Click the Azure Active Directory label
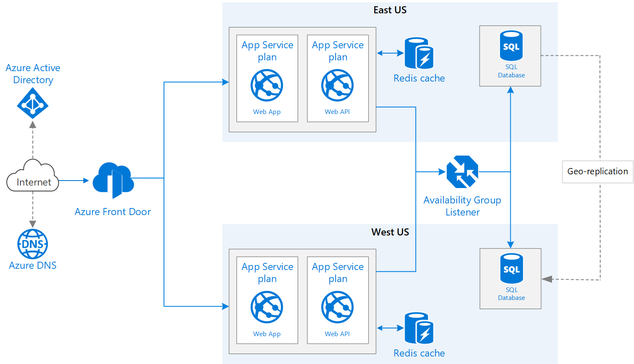Viewport: 634px width, 364px height. click(33, 74)
